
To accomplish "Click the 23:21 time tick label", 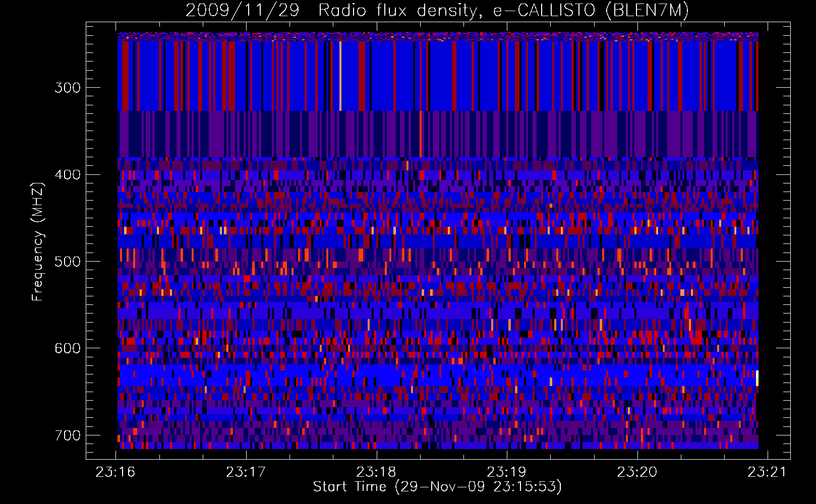I will click(767, 472).
